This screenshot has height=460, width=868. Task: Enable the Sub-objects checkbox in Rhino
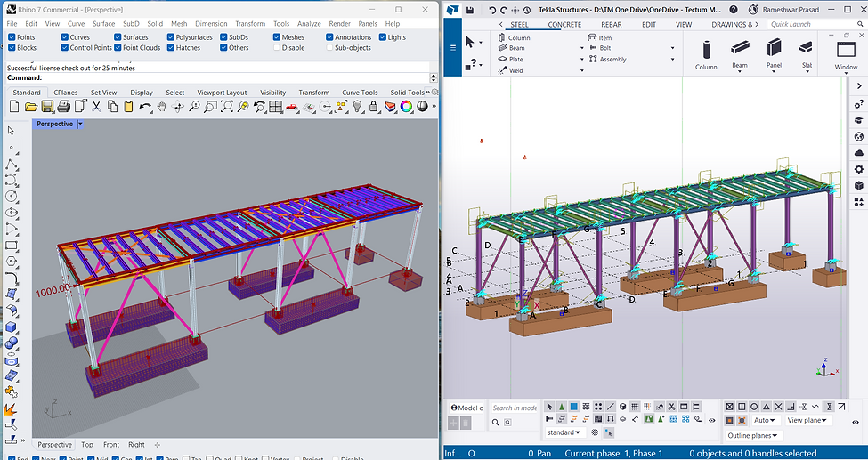click(330, 48)
